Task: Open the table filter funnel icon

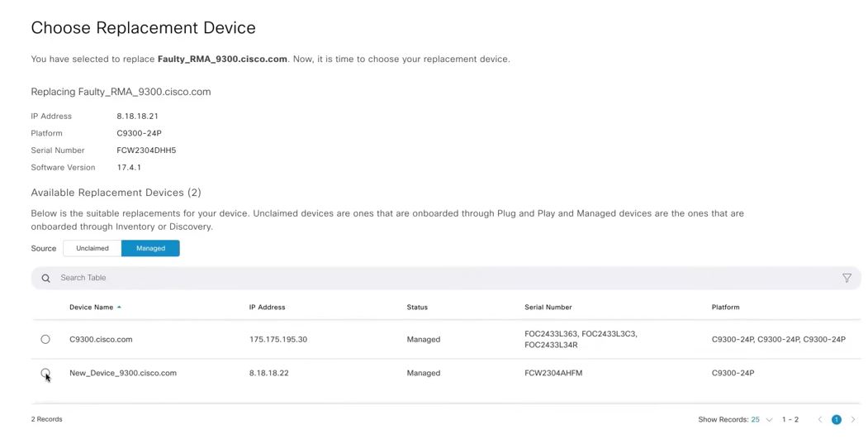Action: (847, 278)
